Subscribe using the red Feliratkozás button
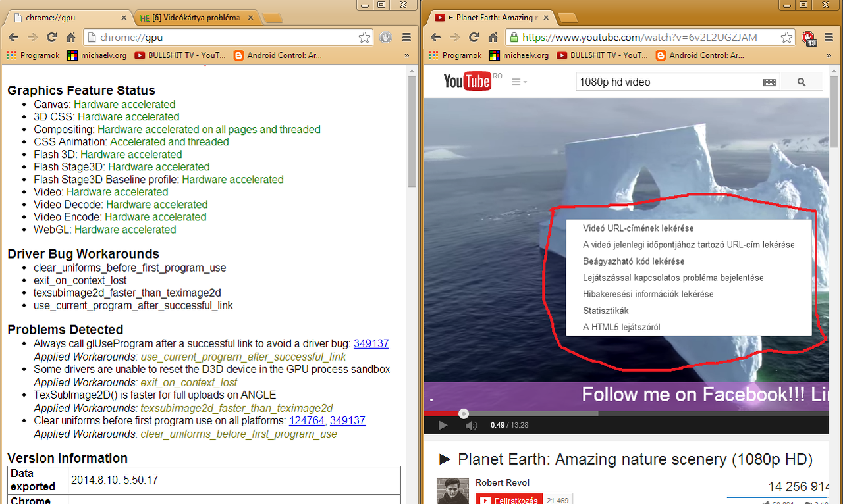 508,499
